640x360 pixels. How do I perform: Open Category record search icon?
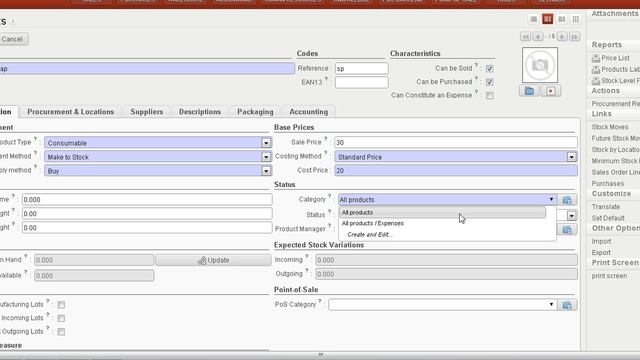[x=567, y=200]
